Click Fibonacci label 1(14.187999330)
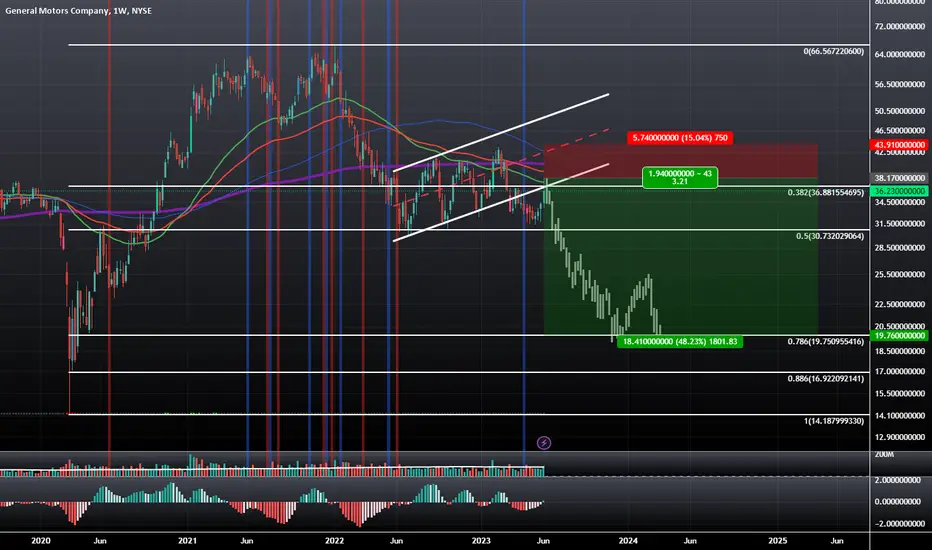 [x=833, y=421]
